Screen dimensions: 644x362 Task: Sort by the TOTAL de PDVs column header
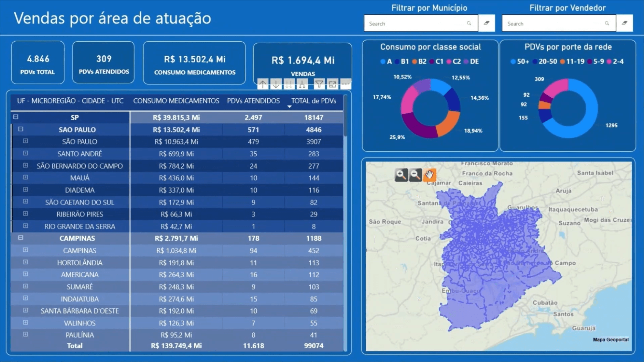[x=313, y=101]
